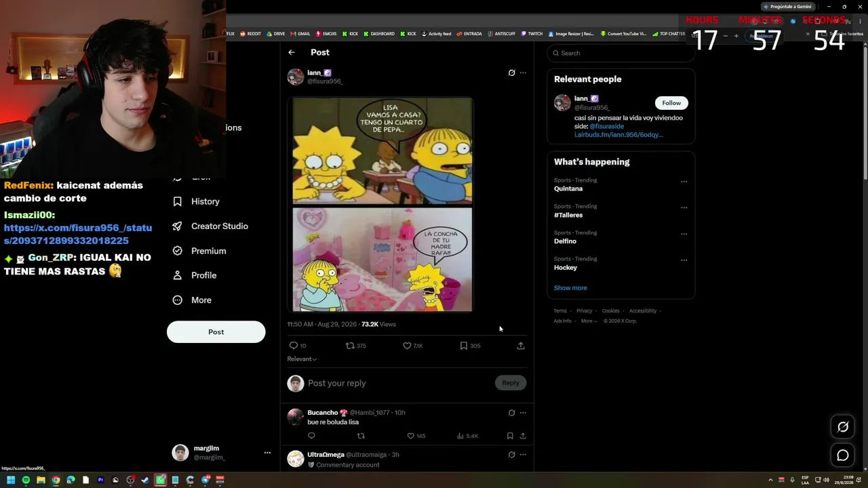Open options for #Talleres trend
The image size is (868, 488).
pos(684,207)
